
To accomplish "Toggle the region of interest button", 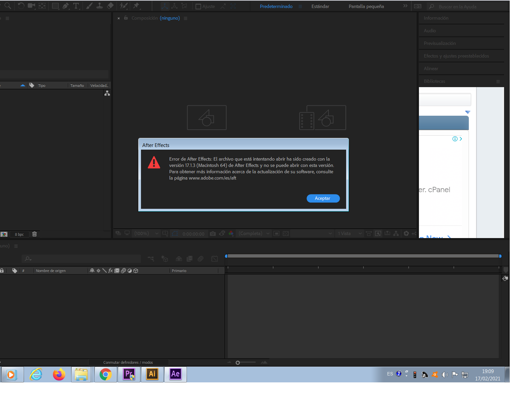I will pyautogui.click(x=276, y=233).
